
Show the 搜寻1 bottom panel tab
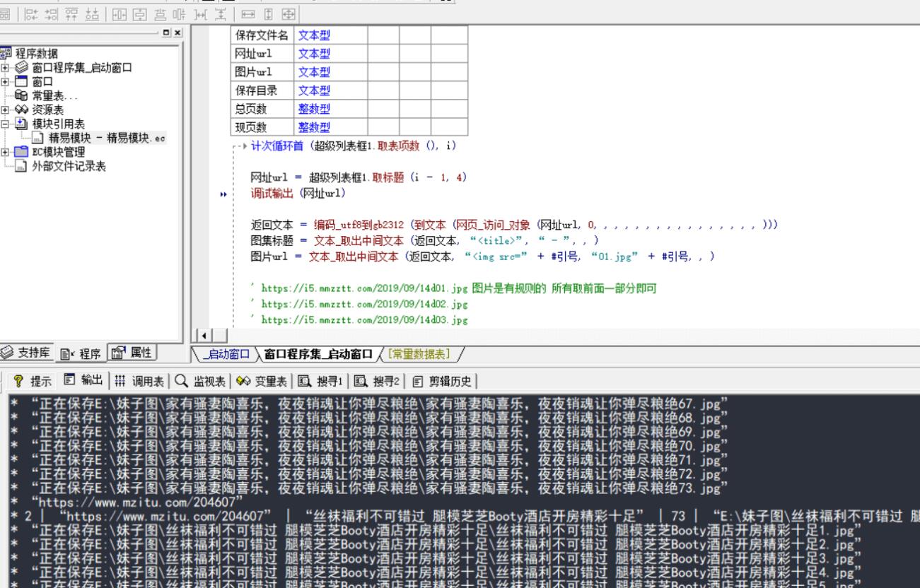tap(321, 382)
